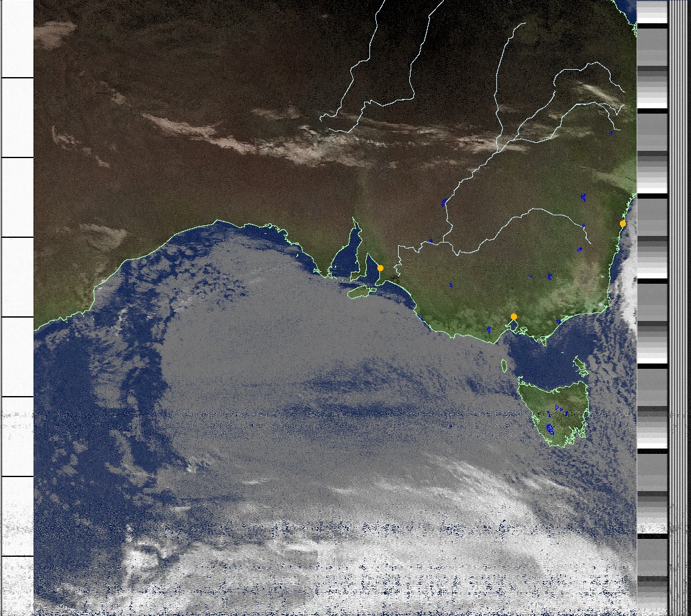
Task: Select the Tasmania island landmass
Action: click(553, 413)
